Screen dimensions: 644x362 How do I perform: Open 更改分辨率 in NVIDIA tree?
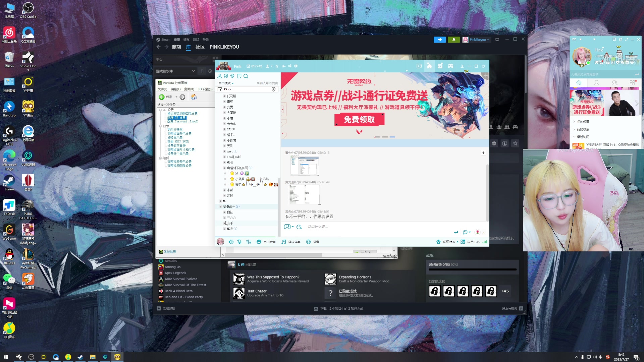click(175, 130)
